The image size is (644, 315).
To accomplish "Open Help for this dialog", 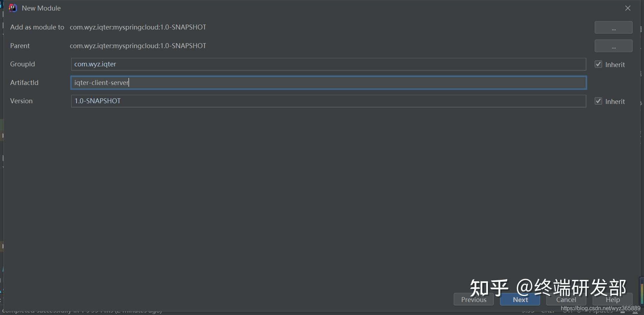I will point(612,300).
